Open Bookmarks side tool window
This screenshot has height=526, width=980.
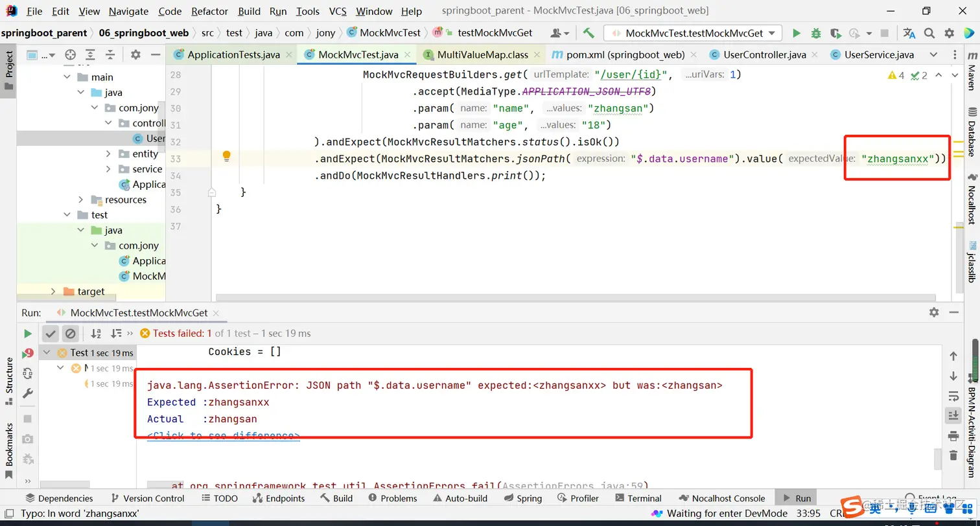coord(9,452)
